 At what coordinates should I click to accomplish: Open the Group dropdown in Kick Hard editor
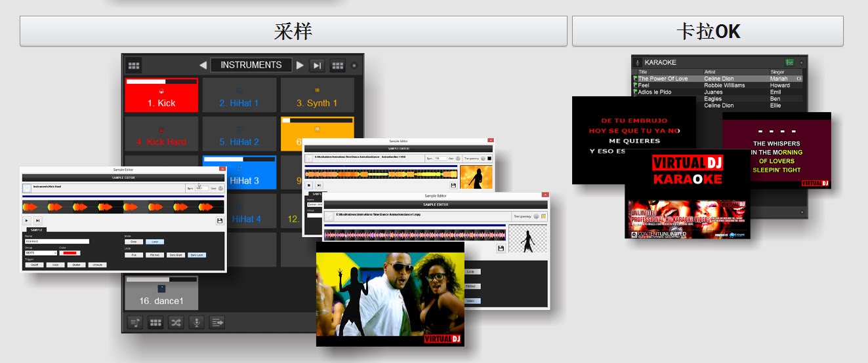[x=41, y=252]
